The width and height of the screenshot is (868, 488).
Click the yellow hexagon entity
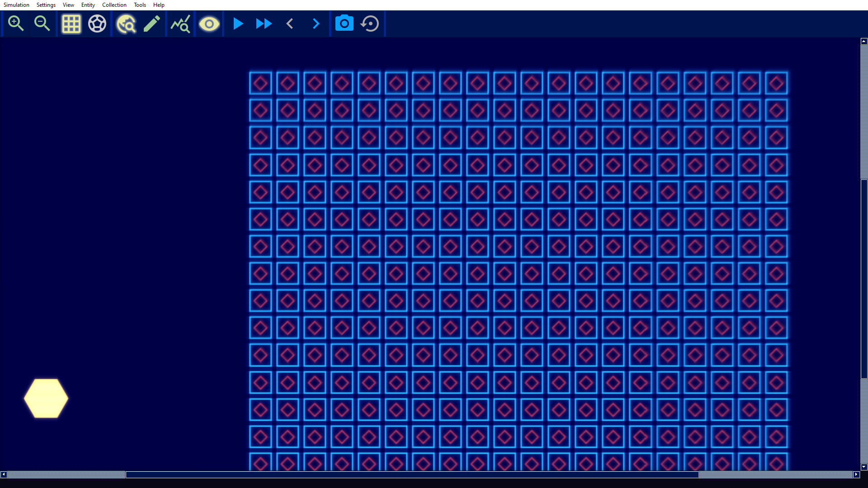click(x=46, y=399)
